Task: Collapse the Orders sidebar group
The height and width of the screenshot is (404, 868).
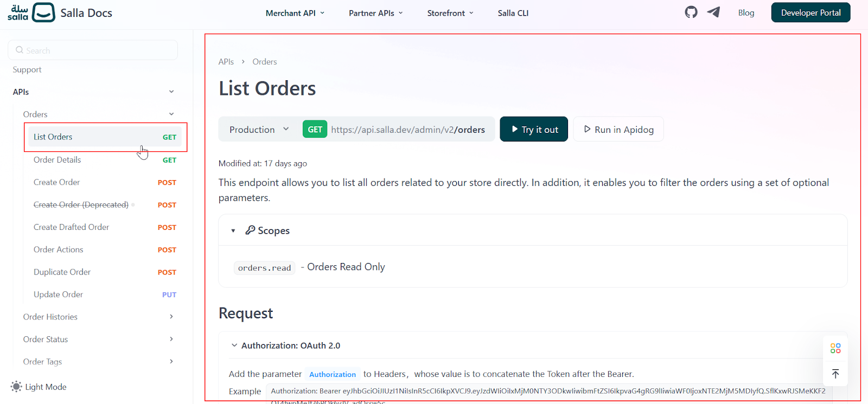Action: click(x=171, y=114)
